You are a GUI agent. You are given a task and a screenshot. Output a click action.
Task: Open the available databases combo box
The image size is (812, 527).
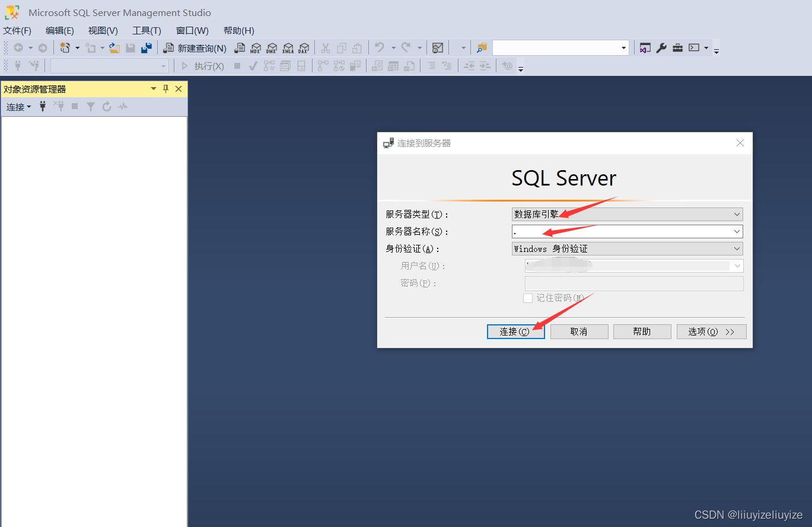point(110,66)
